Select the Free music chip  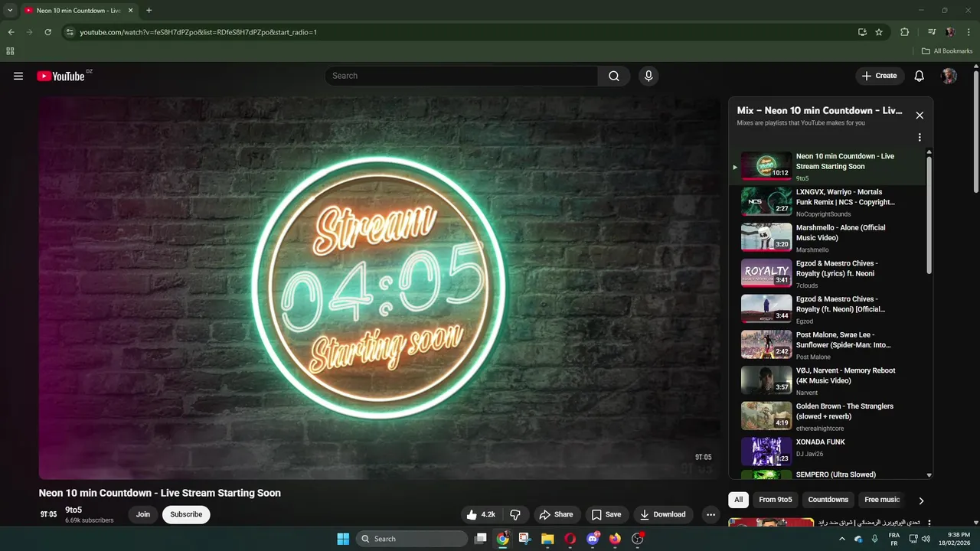[x=882, y=500]
